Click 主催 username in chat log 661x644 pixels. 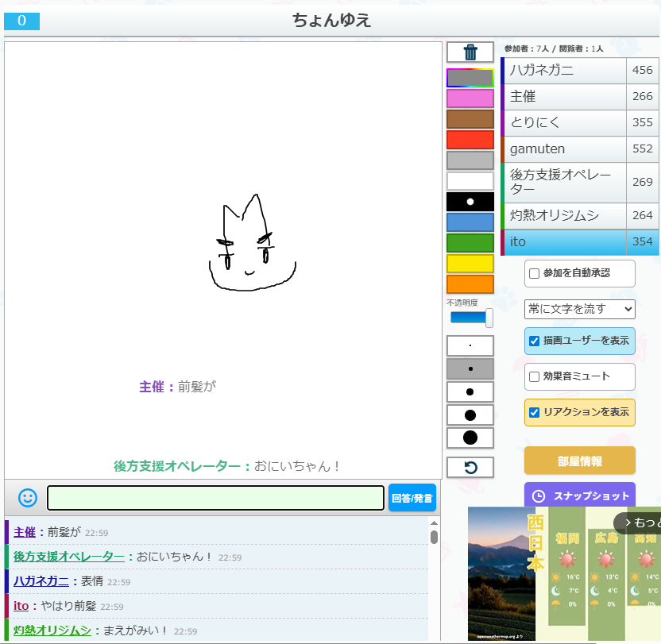point(25,532)
